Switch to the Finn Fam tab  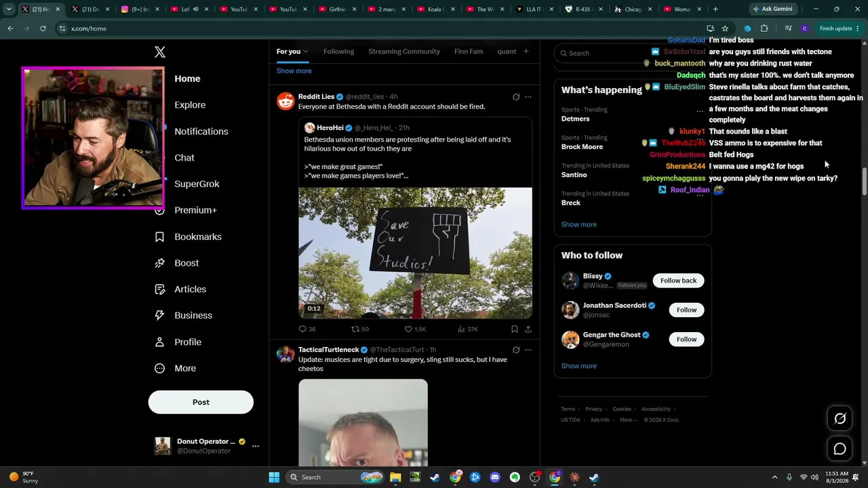click(469, 52)
